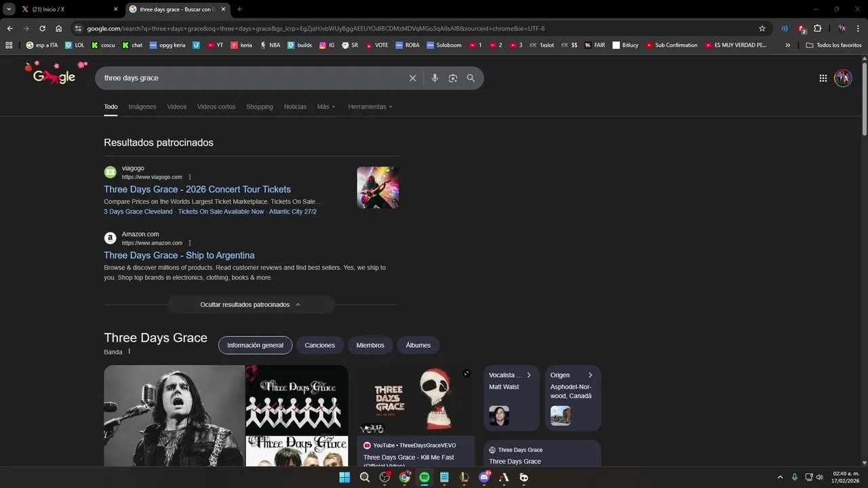Image resolution: width=868 pixels, height=488 pixels.
Task: Expand the Vocalista card chevron
Action: [529, 375]
